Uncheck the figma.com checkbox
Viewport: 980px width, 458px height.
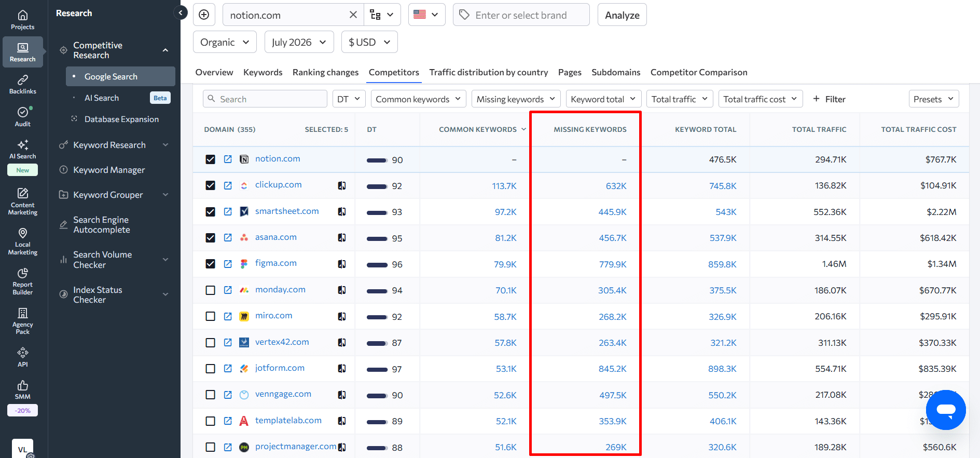click(x=210, y=264)
